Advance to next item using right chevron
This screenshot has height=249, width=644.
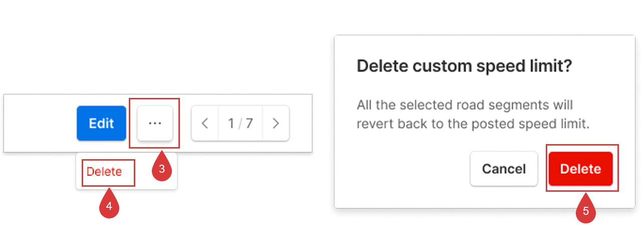click(275, 123)
